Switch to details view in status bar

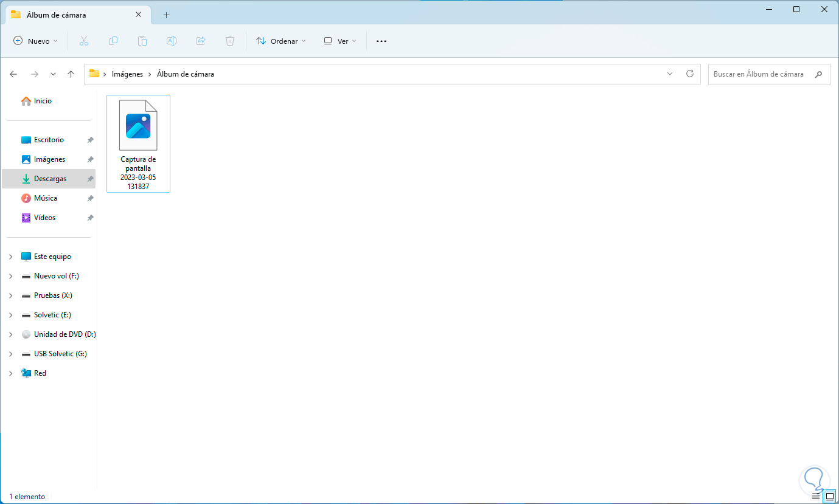816,496
